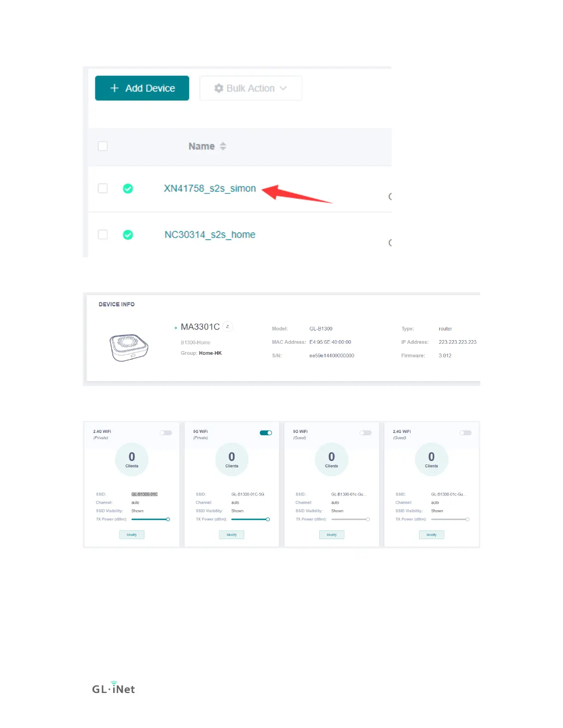Click the IP address 223.223.223.223
Screen dimensions: 563x728
click(458, 342)
